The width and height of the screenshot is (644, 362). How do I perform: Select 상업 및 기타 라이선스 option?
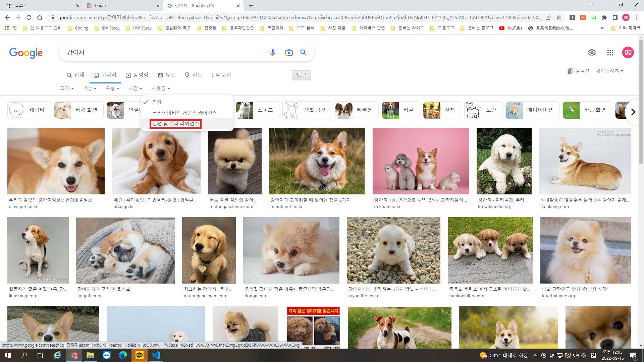(176, 124)
